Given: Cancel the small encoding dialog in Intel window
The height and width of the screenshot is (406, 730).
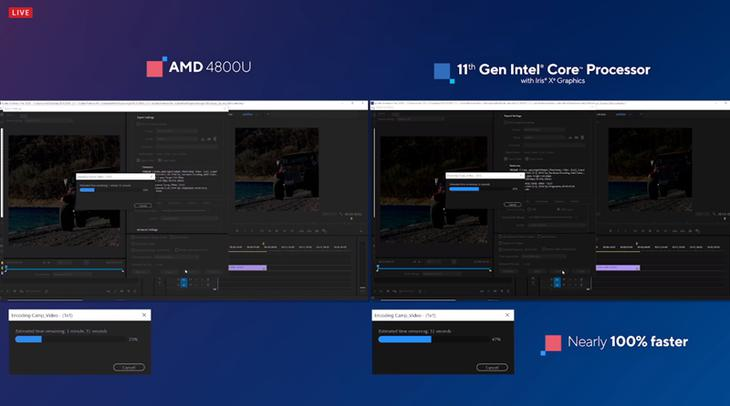Looking at the screenshot, I should click(x=512, y=204).
